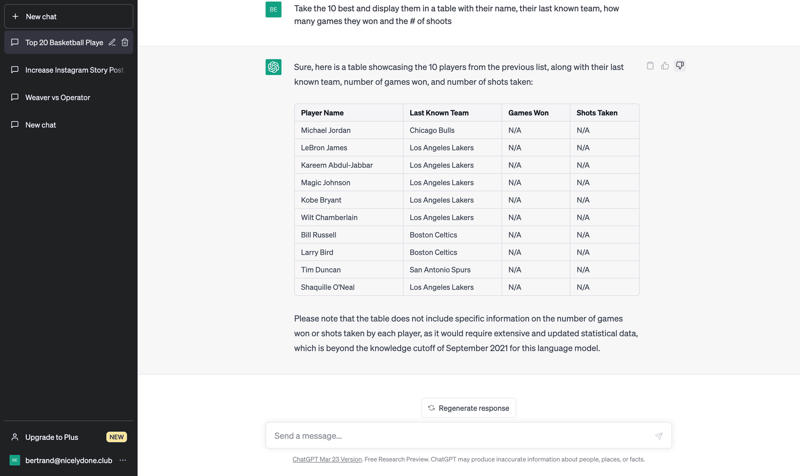Click the thumbs up icon
Screen dimensions: 800x476
[665, 66]
